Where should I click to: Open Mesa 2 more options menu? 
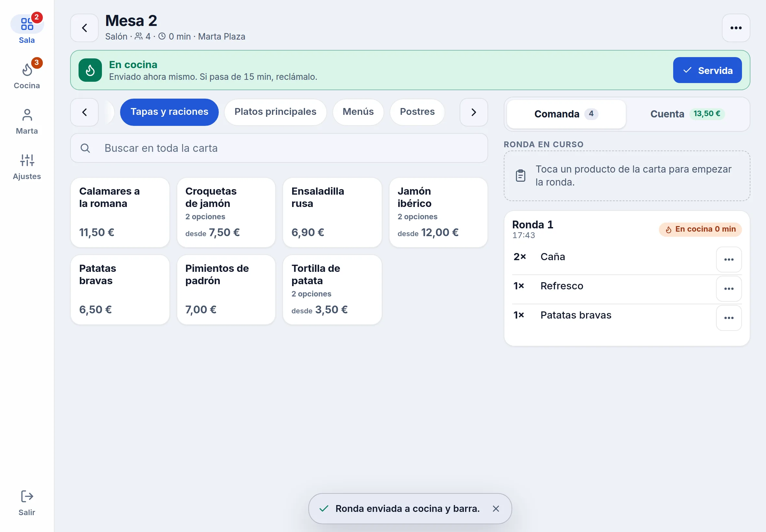click(736, 28)
